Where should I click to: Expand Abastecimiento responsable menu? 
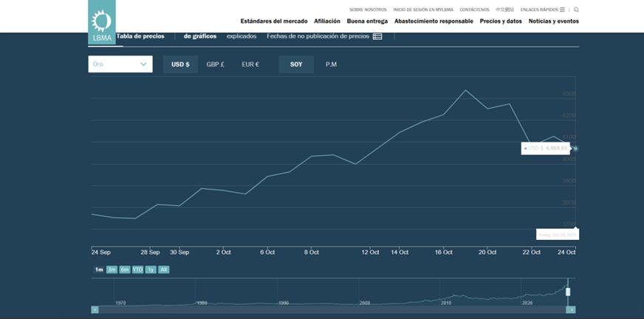point(434,21)
